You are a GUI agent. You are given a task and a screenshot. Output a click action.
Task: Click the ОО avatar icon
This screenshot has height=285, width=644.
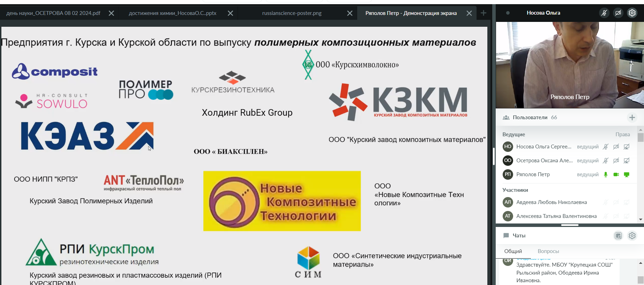pyautogui.click(x=508, y=161)
